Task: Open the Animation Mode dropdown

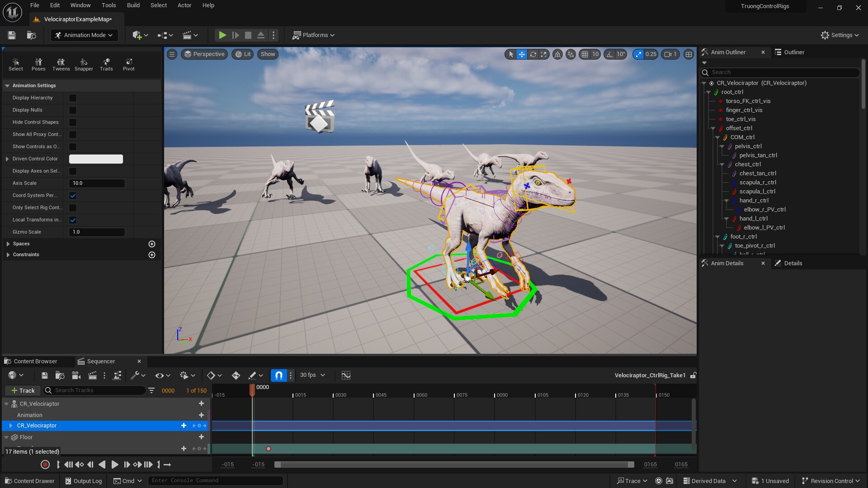Action: pos(84,35)
